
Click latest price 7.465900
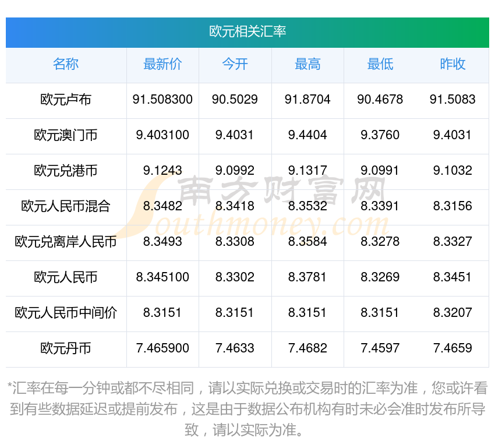[x=162, y=348]
